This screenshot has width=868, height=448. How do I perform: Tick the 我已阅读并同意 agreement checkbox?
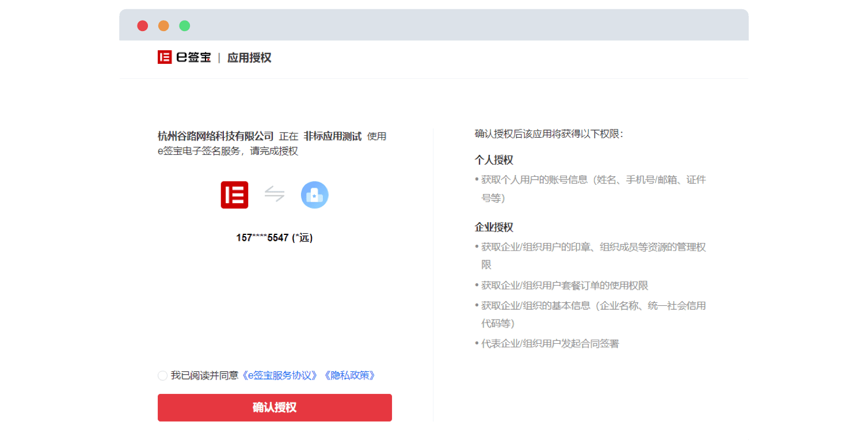pyautogui.click(x=162, y=375)
